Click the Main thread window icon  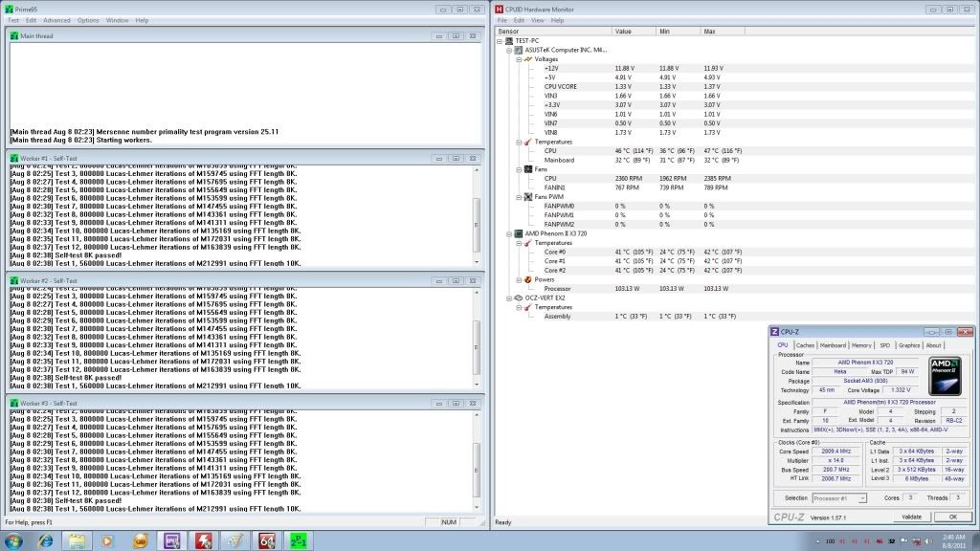pyautogui.click(x=14, y=36)
